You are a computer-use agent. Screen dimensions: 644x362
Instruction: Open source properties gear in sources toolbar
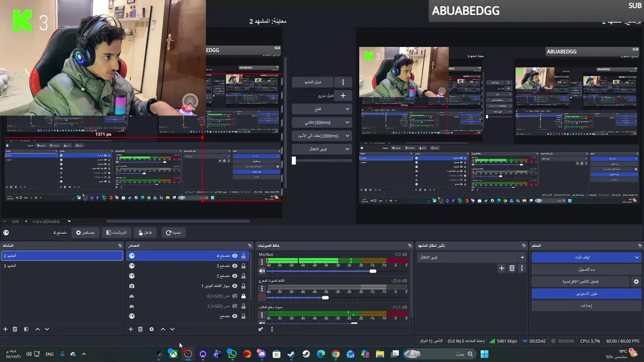[x=151, y=329]
